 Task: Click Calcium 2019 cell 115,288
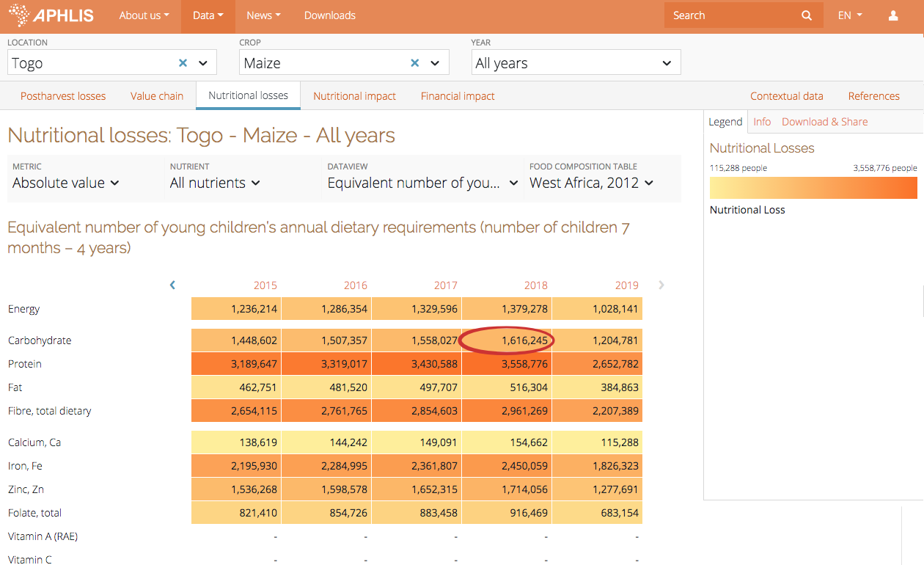point(597,442)
